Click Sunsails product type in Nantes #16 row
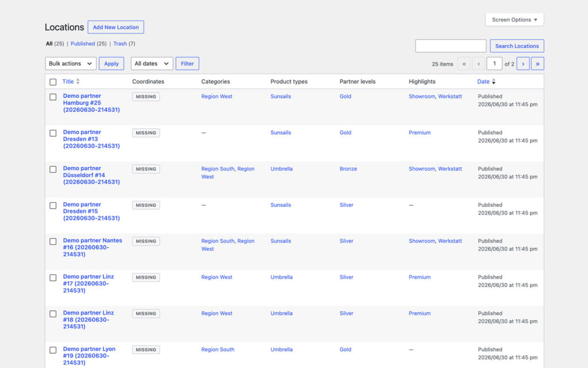 [280, 241]
